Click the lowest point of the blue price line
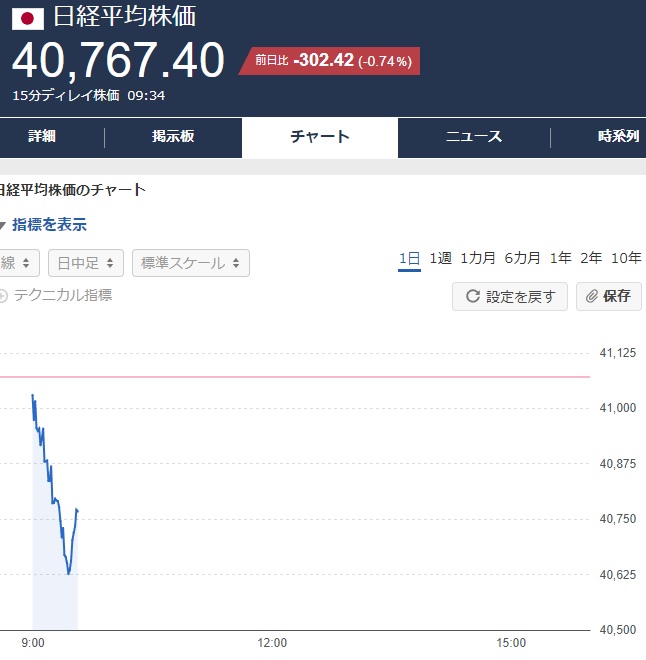 (69, 573)
